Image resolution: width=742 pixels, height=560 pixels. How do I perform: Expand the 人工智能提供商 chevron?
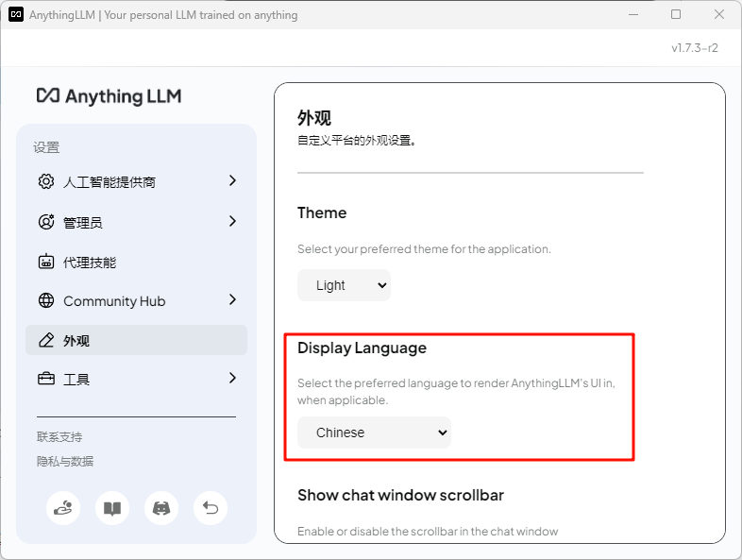[x=232, y=180]
